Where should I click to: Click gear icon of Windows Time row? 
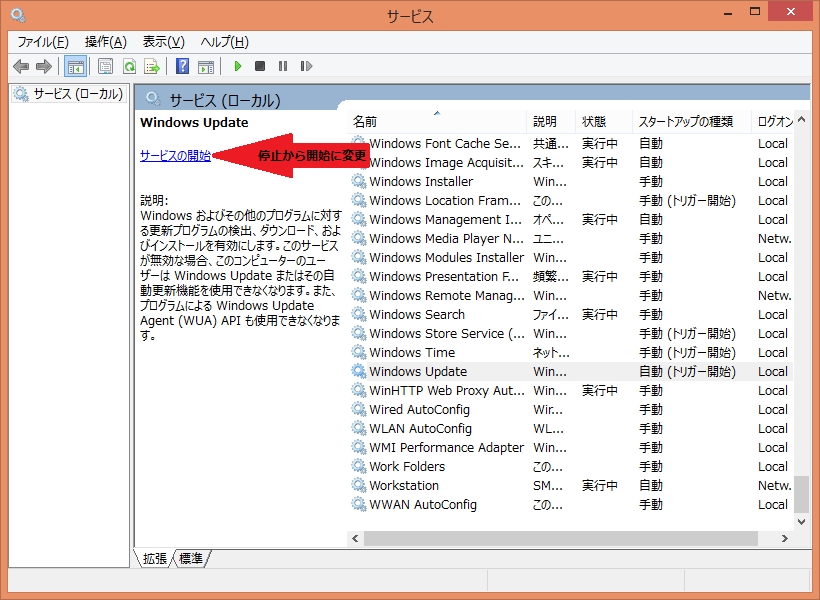tap(359, 352)
